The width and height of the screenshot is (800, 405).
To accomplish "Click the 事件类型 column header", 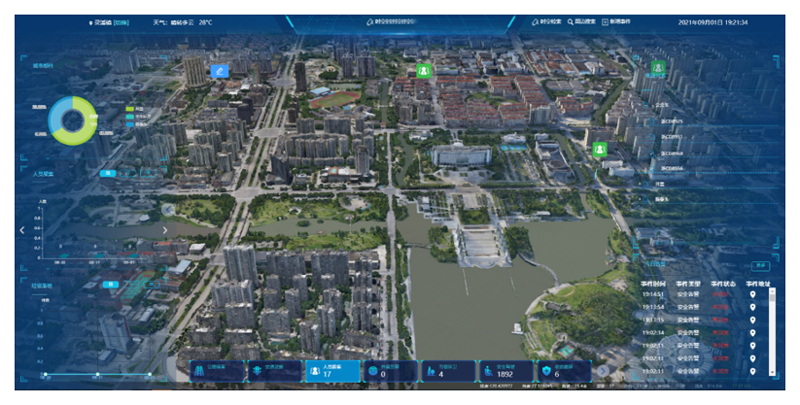I will [x=688, y=284].
